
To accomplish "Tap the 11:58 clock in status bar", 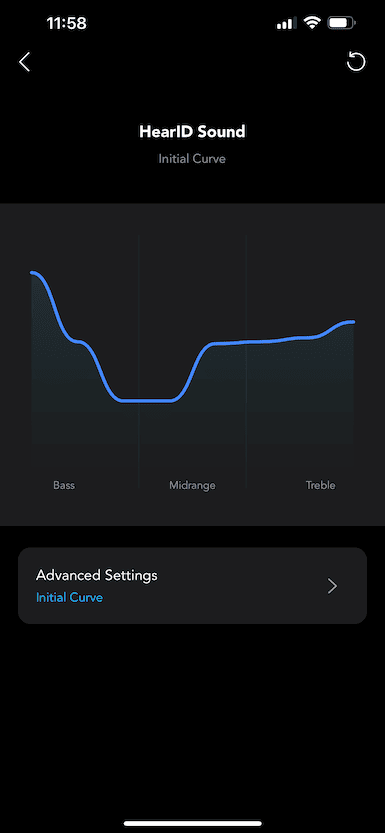I will (x=66, y=23).
